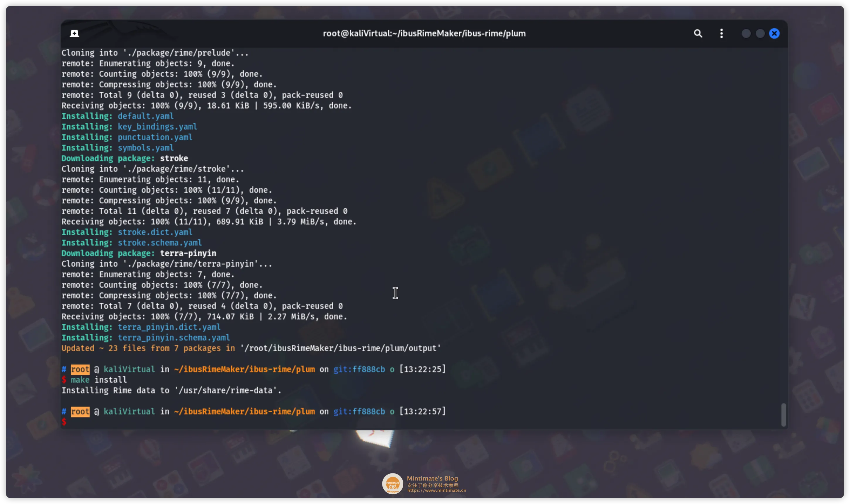Open a new terminal tab
Viewport: 850px width, 504px height.
(x=74, y=33)
